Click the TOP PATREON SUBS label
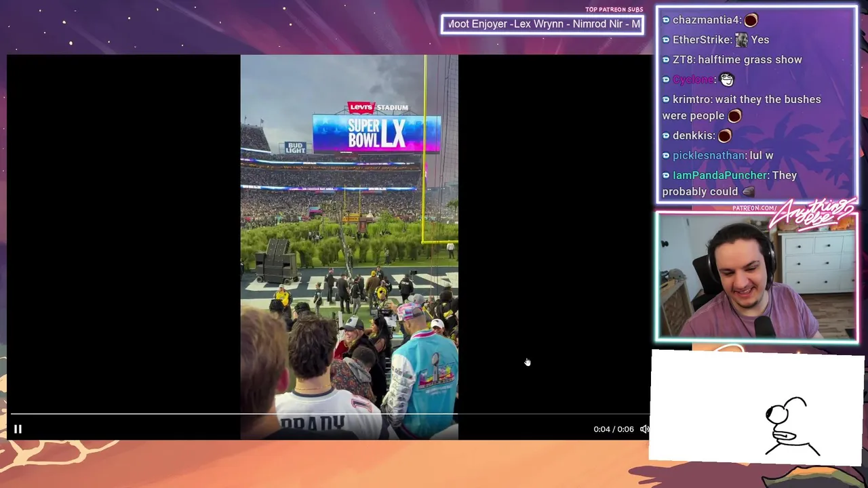This screenshot has height=488, width=868. click(614, 9)
